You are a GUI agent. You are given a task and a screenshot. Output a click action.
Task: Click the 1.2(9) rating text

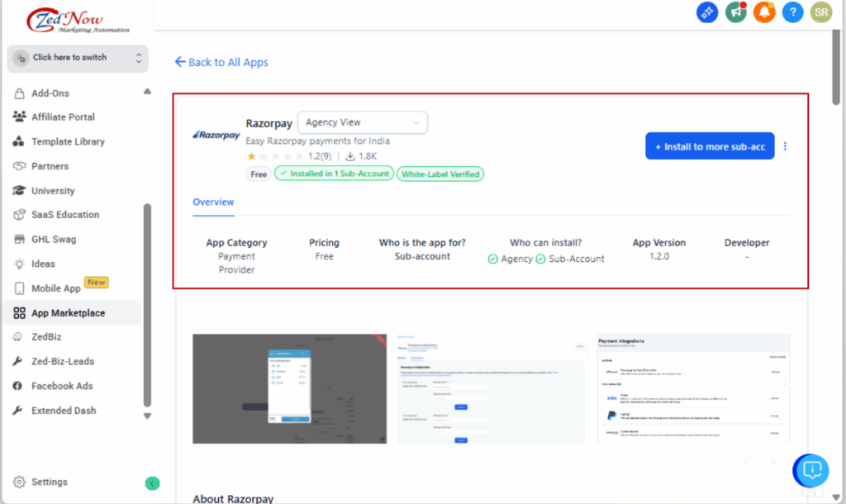(x=320, y=156)
